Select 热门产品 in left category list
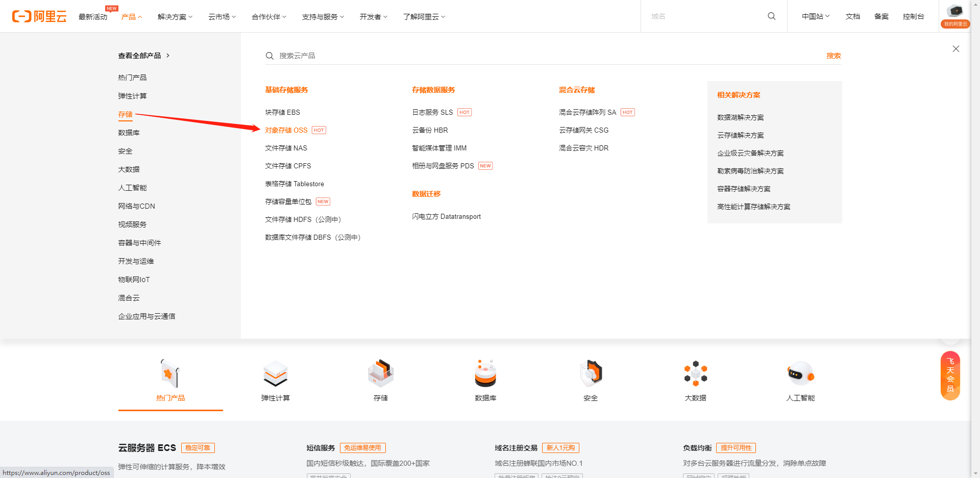 pos(132,78)
